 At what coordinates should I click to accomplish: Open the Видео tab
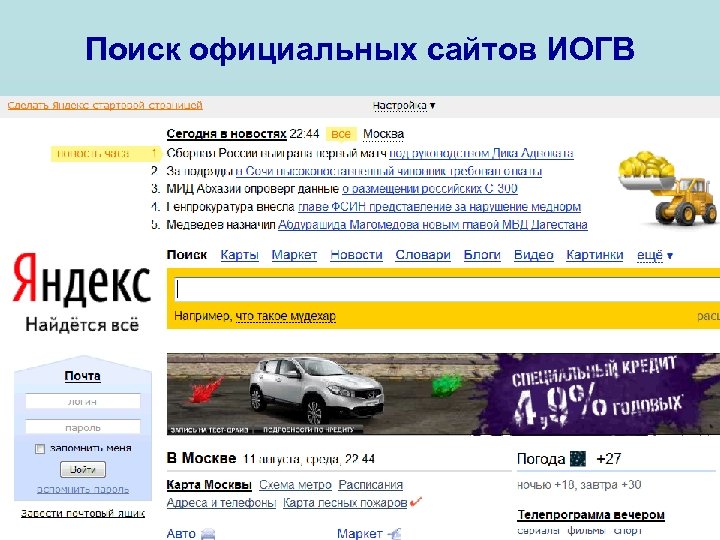[534, 255]
